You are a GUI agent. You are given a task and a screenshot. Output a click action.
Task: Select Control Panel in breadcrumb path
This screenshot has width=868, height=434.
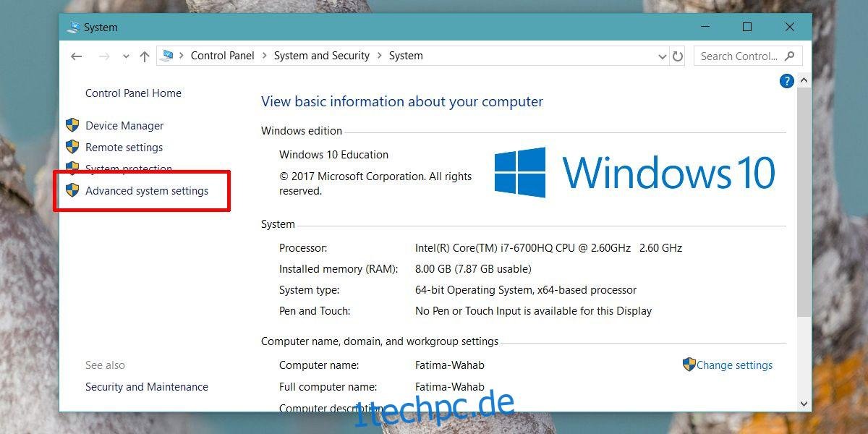pos(223,56)
